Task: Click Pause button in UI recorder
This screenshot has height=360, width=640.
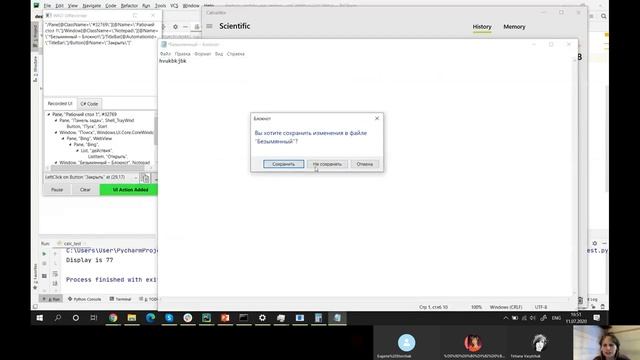Action: click(57, 190)
